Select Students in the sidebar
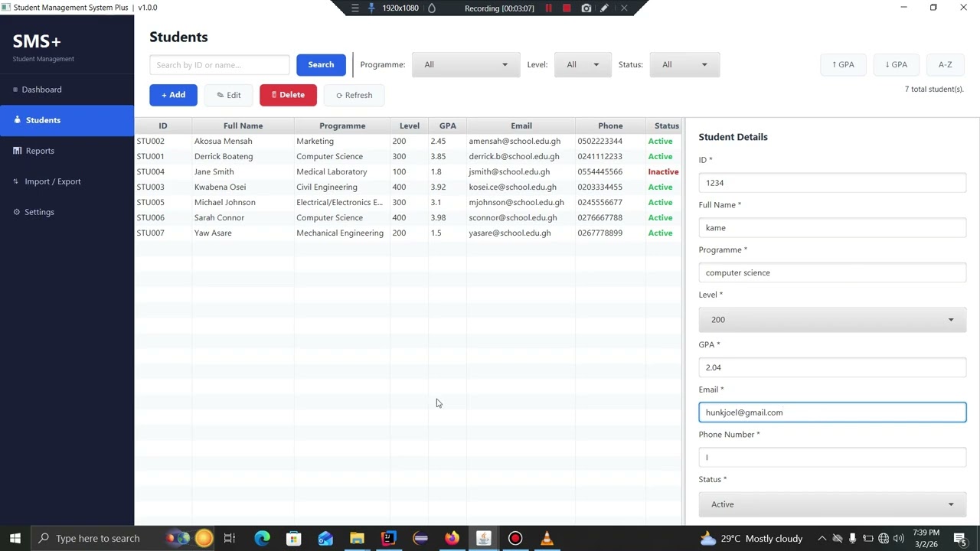This screenshot has width=980, height=551. [x=67, y=120]
